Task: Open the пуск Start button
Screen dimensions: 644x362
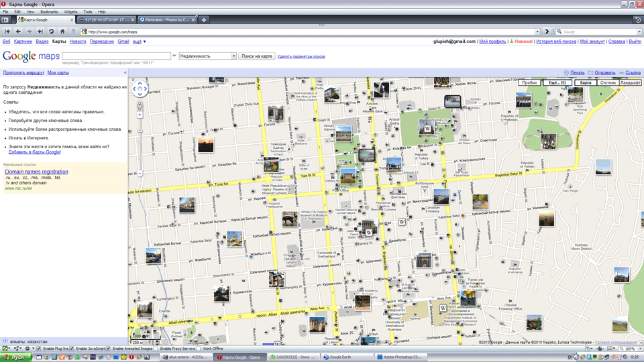Action: click(x=15, y=357)
